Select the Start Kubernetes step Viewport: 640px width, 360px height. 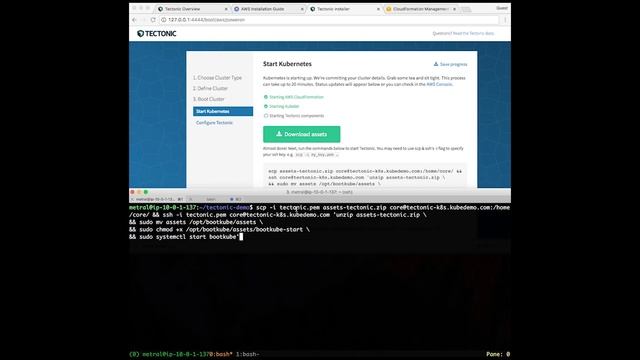point(223,111)
